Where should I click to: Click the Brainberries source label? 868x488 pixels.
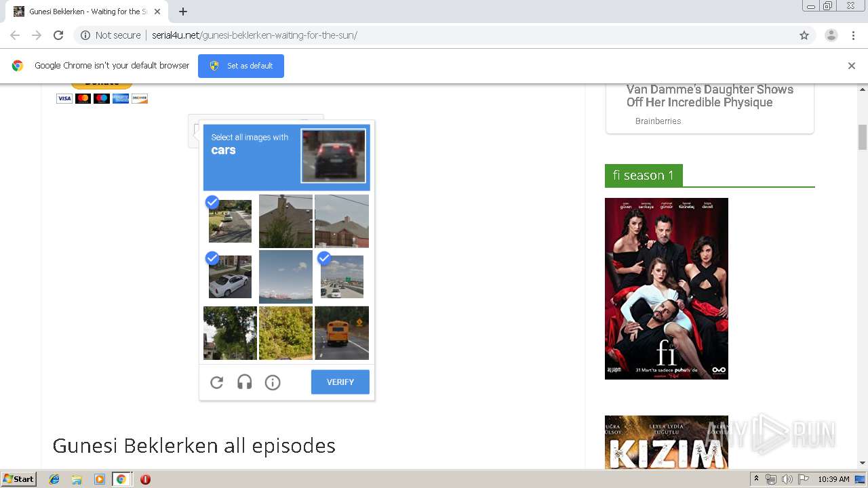tap(658, 121)
